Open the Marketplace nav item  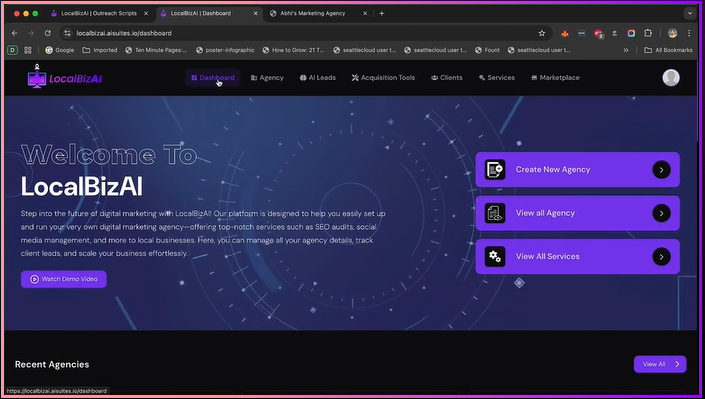tap(555, 78)
